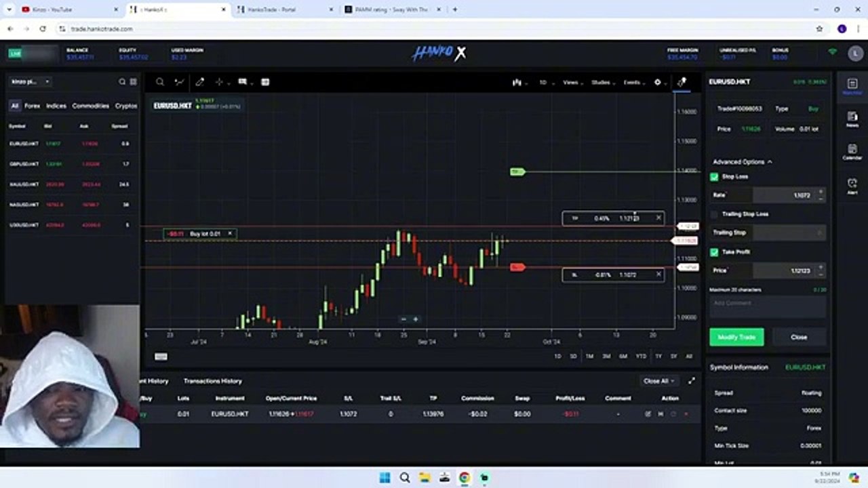Open the Alert sidebar panel

[x=852, y=186]
